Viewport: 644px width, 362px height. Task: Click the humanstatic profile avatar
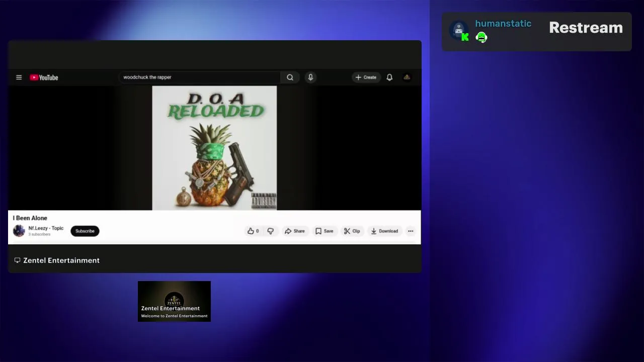(x=459, y=31)
